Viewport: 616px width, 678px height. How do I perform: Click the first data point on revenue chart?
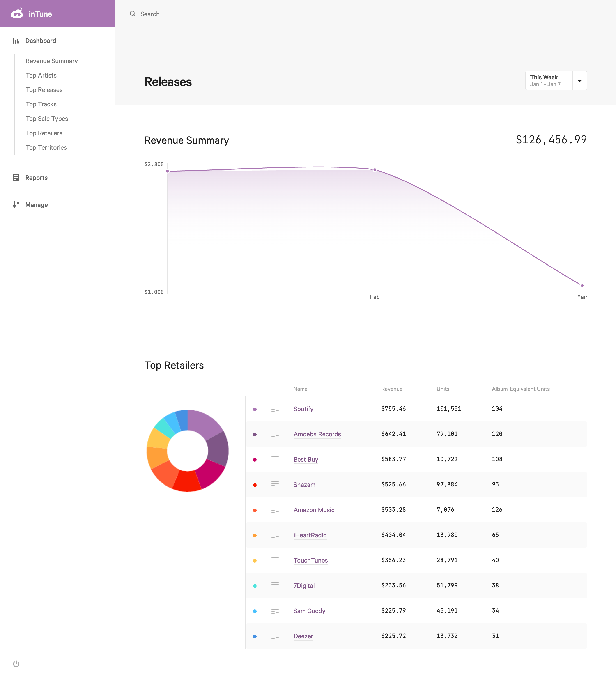[168, 171]
